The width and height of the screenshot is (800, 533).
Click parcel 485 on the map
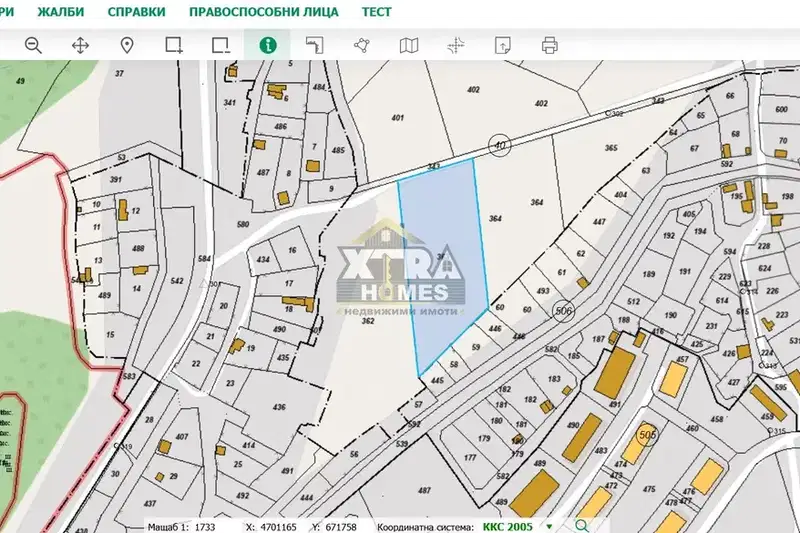click(338, 150)
